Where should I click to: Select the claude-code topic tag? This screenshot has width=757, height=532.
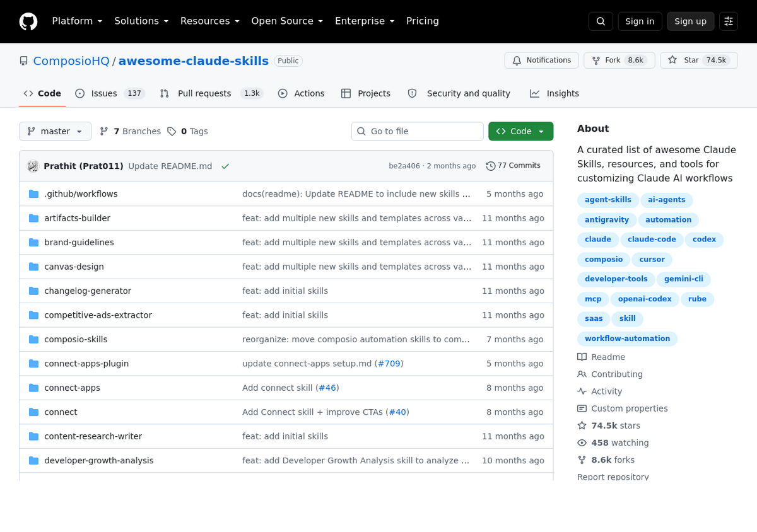pyautogui.click(x=652, y=240)
